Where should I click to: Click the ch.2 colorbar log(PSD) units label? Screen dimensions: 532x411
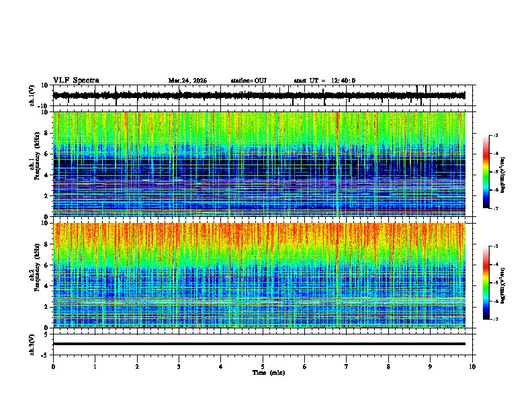(x=503, y=286)
